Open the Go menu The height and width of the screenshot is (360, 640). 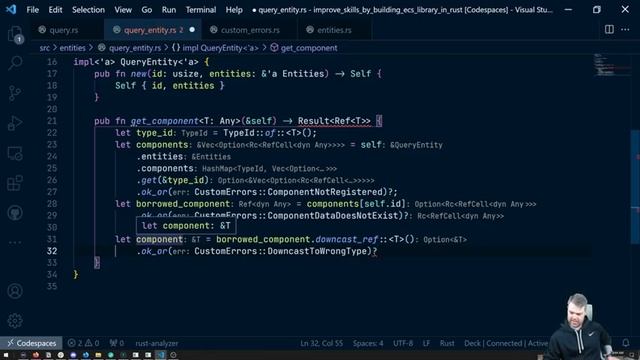tap(147, 10)
